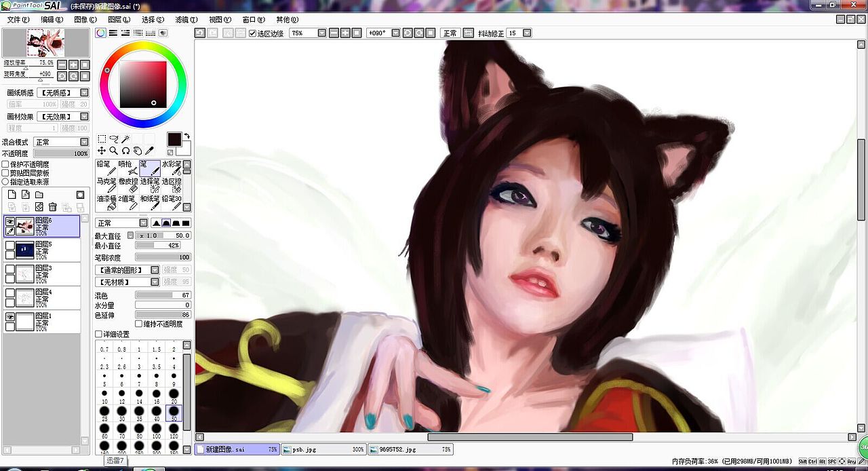868x471 pixels.
Task: Open the +090° rotation angle dropdown
Action: [396, 33]
